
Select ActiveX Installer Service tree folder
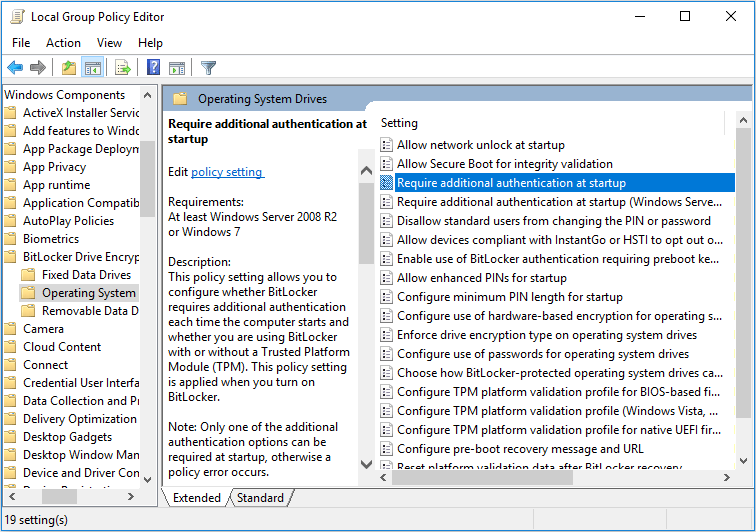81,113
